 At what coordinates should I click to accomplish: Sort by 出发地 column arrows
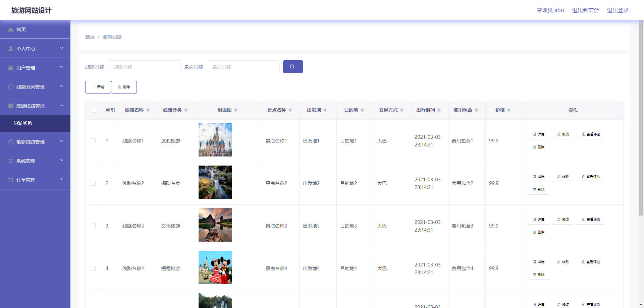(x=325, y=110)
